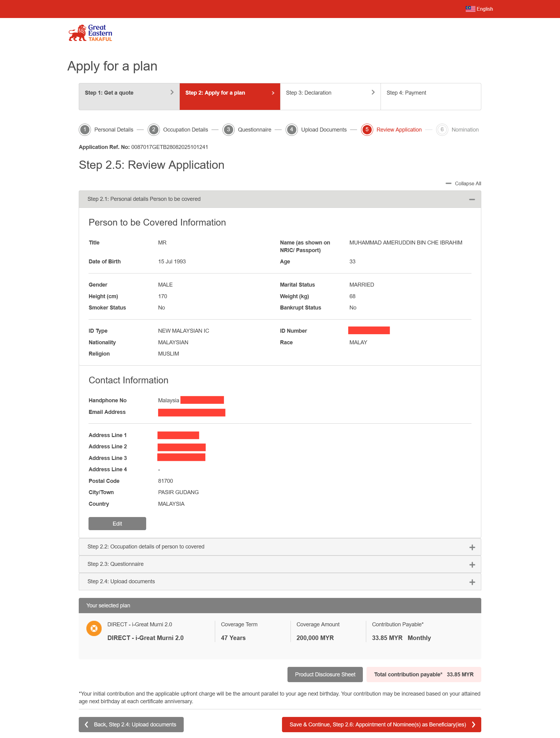Go back to Step 2.4 Upload documents
560x738 pixels.
(x=131, y=724)
